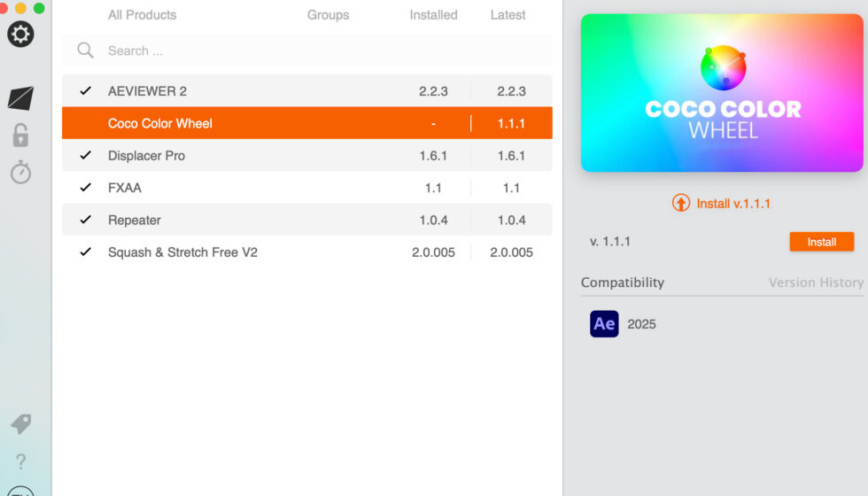Open the settings gear icon

point(20,35)
